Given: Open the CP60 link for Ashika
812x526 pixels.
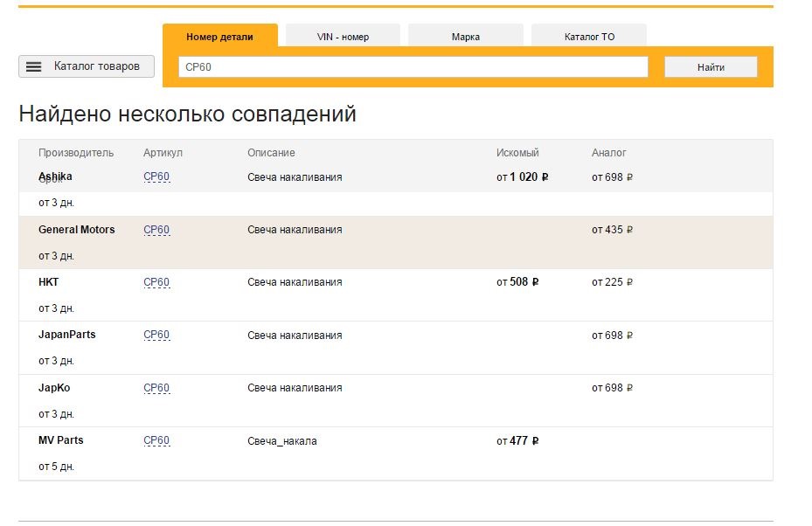Looking at the screenshot, I should pyautogui.click(x=156, y=176).
